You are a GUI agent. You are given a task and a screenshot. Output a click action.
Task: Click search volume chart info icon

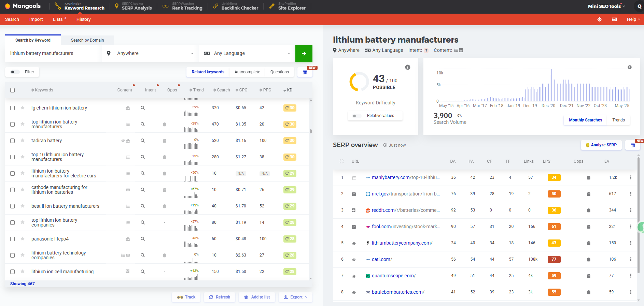[x=630, y=67]
